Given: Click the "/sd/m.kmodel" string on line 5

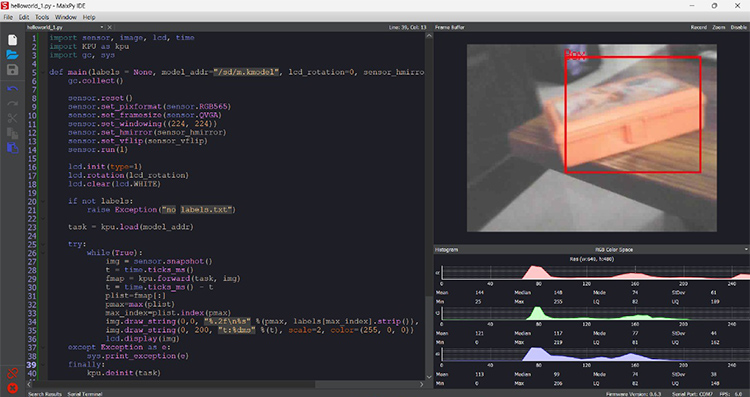Looking at the screenshot, I should point(246,72).
